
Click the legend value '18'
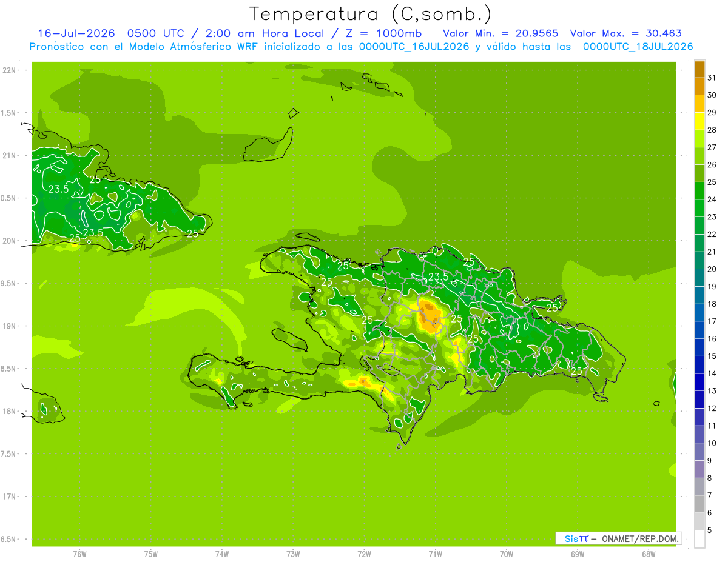(x=712, y=304)
